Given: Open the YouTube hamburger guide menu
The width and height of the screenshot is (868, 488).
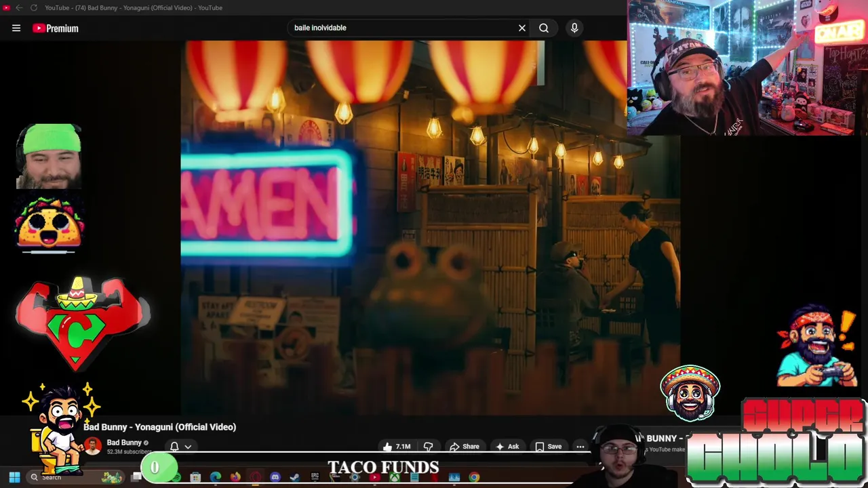Looking at the screenshot, I should pyautogui.click(x=16, y=28).
